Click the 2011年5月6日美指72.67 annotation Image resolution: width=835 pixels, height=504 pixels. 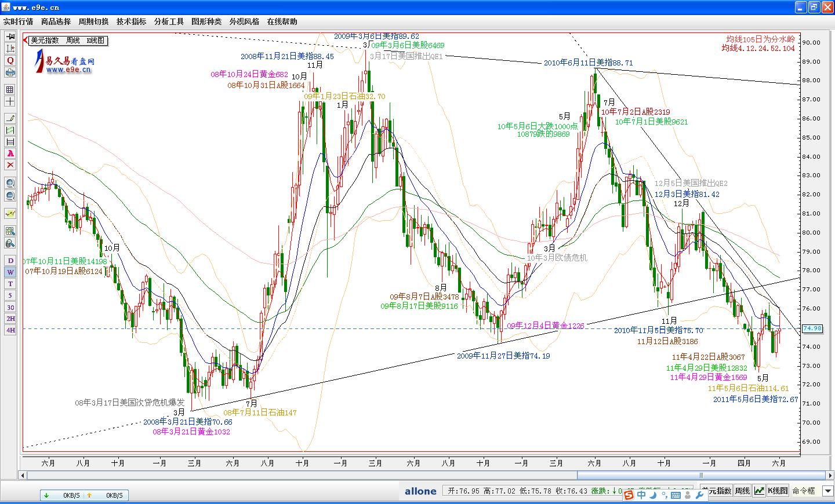[x=756, y=399]
